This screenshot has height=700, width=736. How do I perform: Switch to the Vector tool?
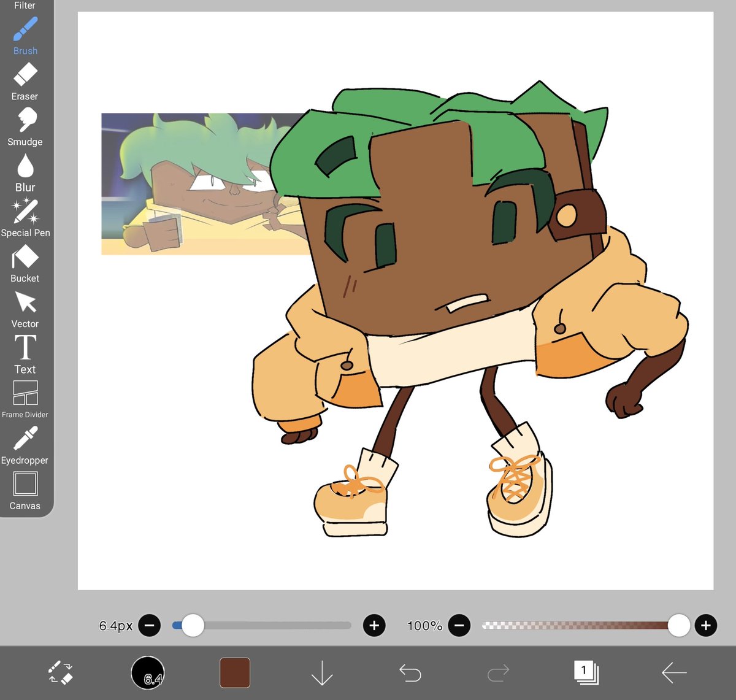[x=25, y=309]
